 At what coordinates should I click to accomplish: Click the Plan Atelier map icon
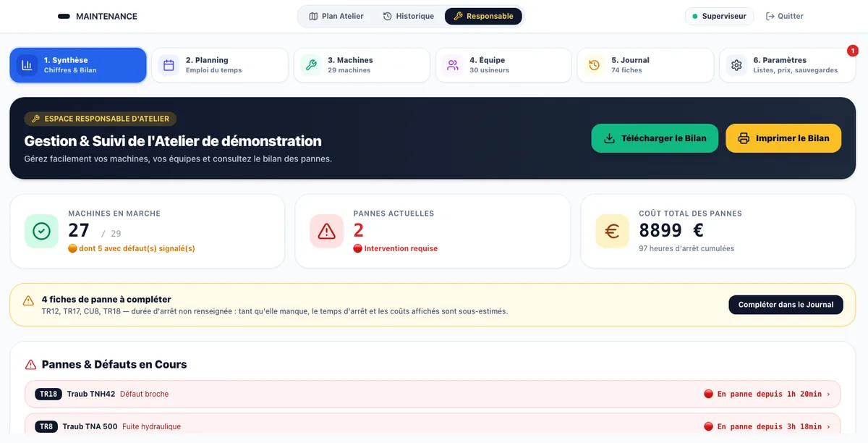tap(313, 16)
